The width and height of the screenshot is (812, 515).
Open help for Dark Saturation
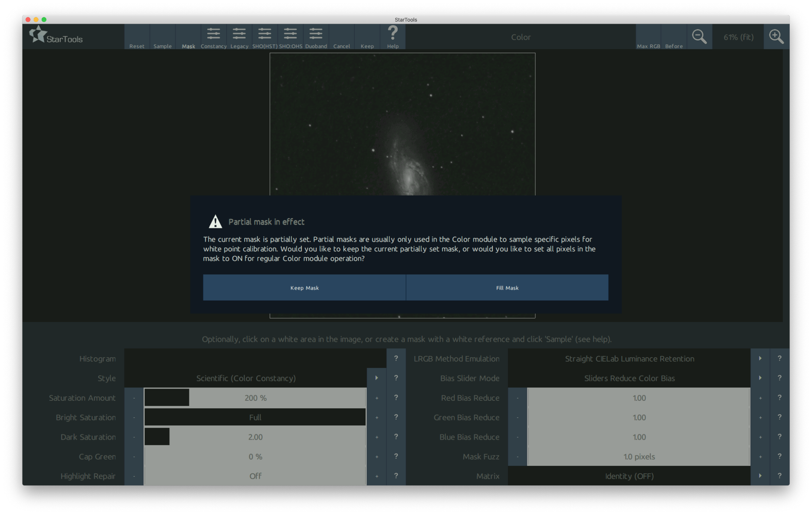tap(396, 437)
